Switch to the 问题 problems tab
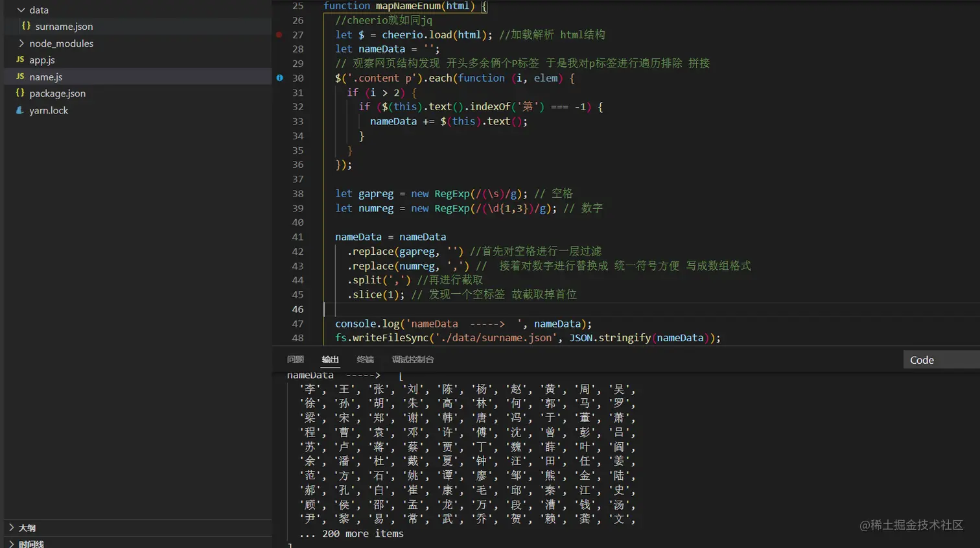980x548 pixels. click(x=296, y=359)
